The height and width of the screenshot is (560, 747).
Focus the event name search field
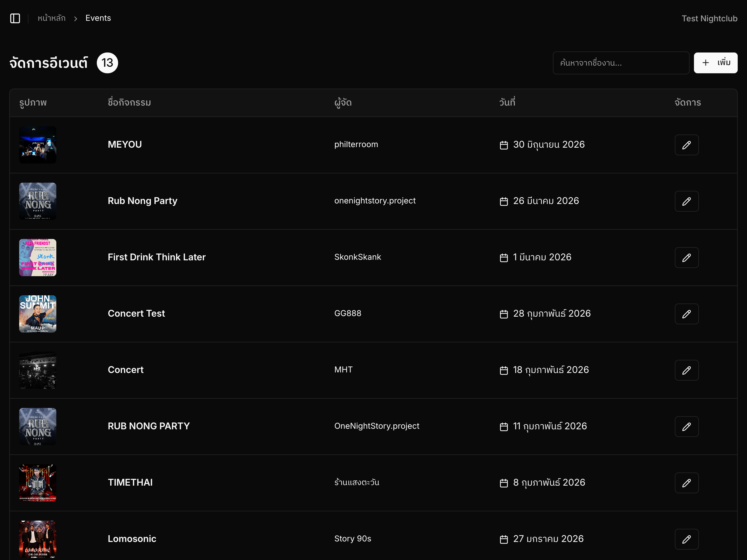coord(621,63)
